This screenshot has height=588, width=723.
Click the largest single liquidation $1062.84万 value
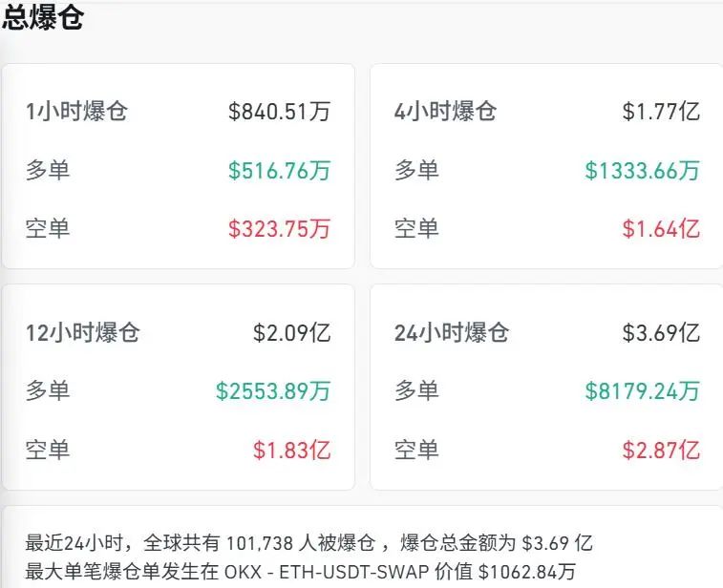click(x=526, y=572)
